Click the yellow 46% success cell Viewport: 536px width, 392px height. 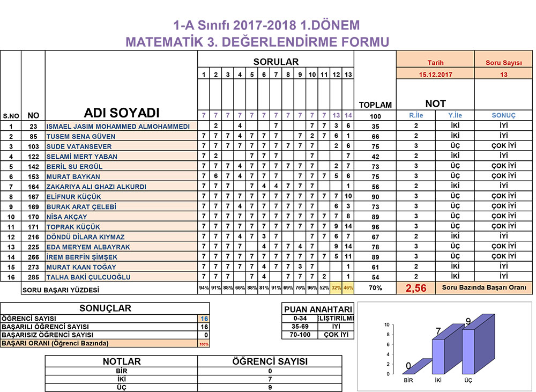pos(348,288)
